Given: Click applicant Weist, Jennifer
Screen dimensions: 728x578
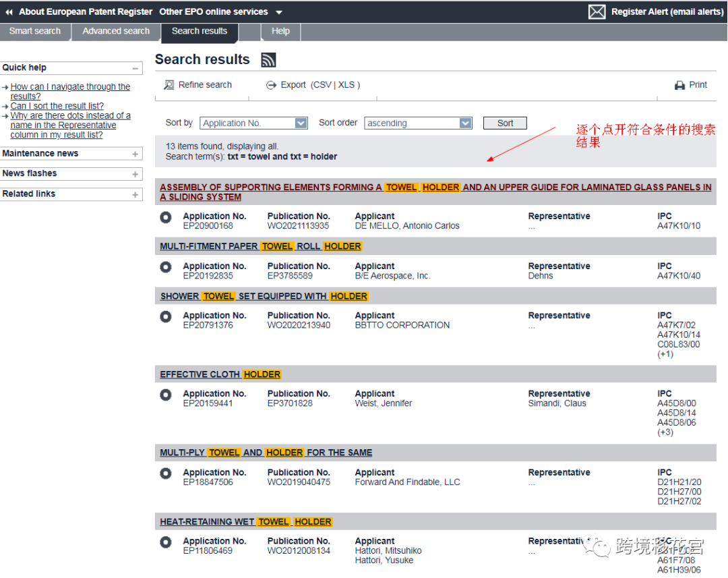Looking at the screenshot, I should tap(383, 403).
